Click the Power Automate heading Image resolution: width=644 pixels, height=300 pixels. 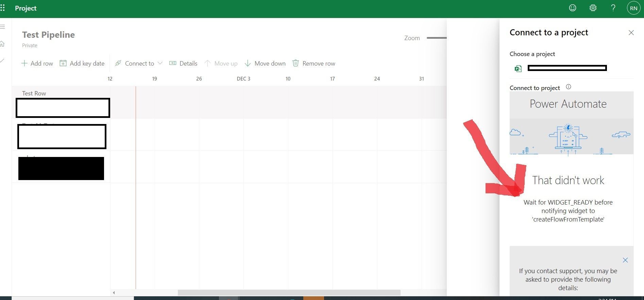pos(568,104)
